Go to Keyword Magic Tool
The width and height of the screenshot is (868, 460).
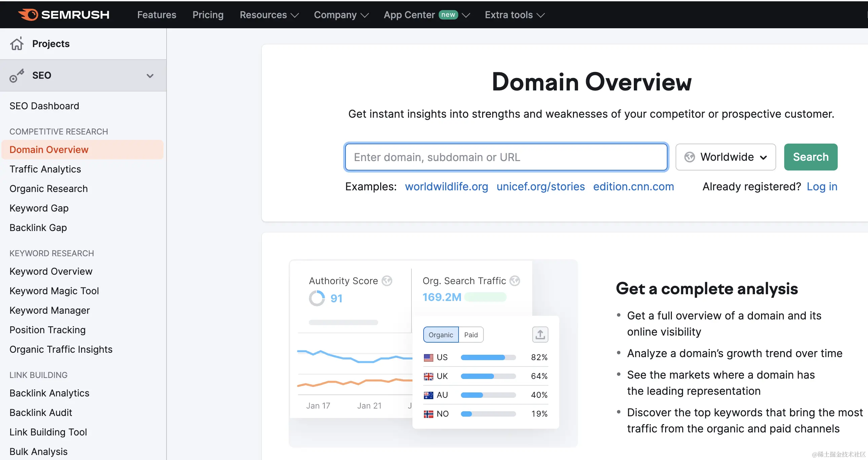coord(54,291)
